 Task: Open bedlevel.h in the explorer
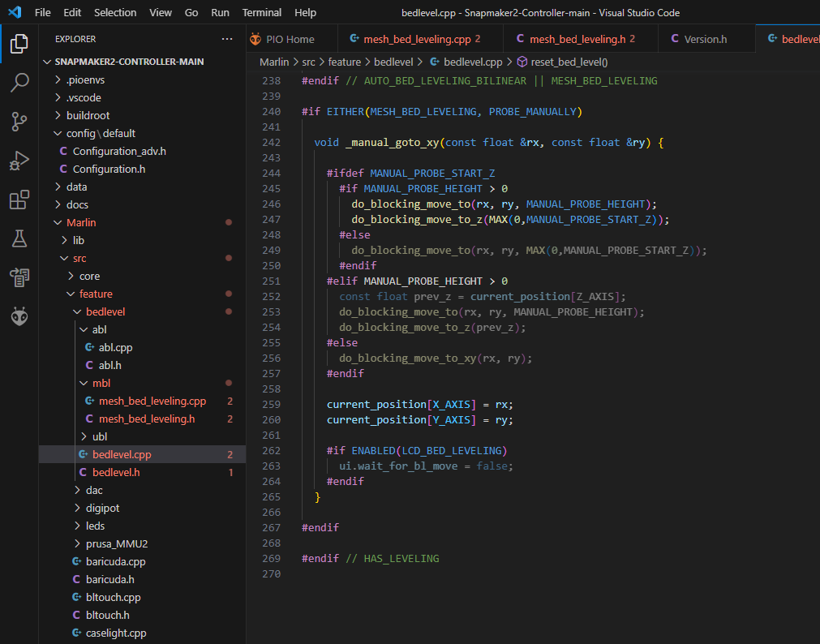142,472
